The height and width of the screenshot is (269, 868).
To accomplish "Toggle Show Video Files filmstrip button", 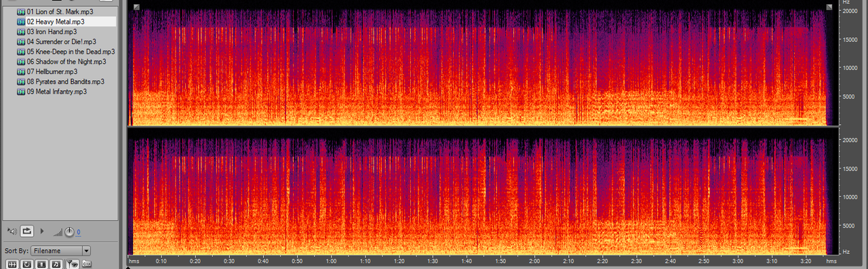I will click(x=41, y=264).
